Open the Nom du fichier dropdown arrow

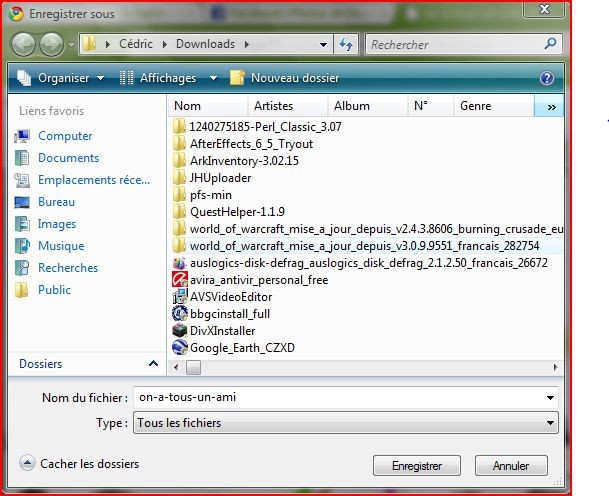(x=550, y=398)
